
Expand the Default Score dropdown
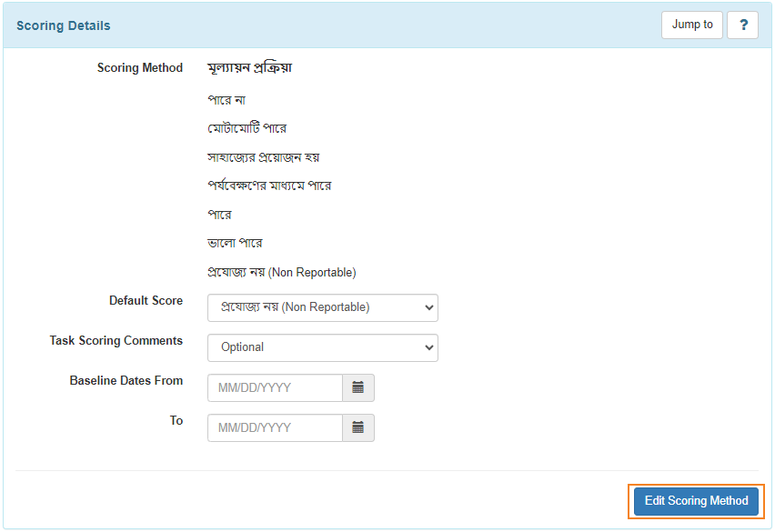[x=323, y=307]
